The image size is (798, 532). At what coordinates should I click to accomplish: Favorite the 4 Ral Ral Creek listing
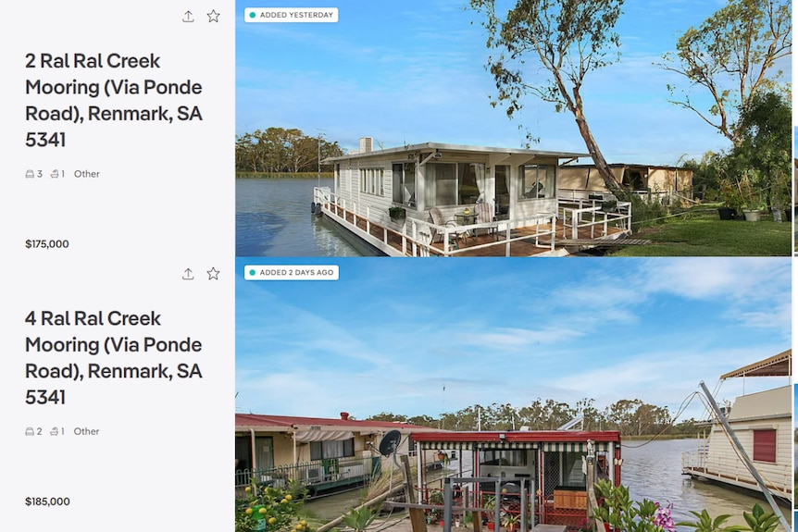[213, 274]
